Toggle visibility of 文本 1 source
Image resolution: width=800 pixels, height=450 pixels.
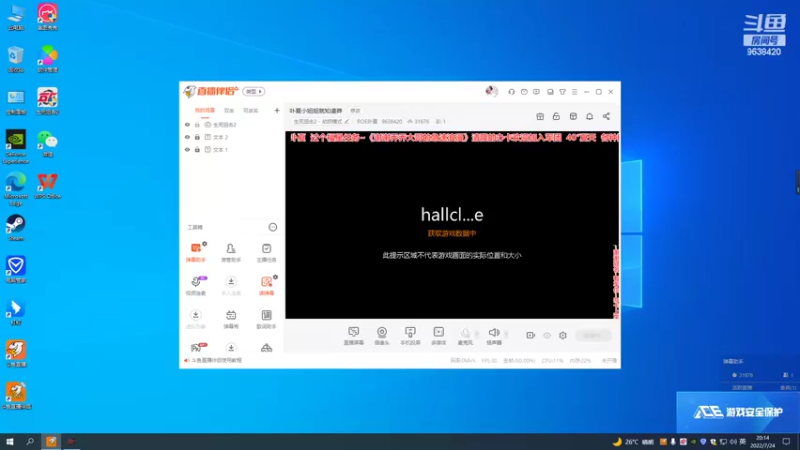[x=187, y=149]
